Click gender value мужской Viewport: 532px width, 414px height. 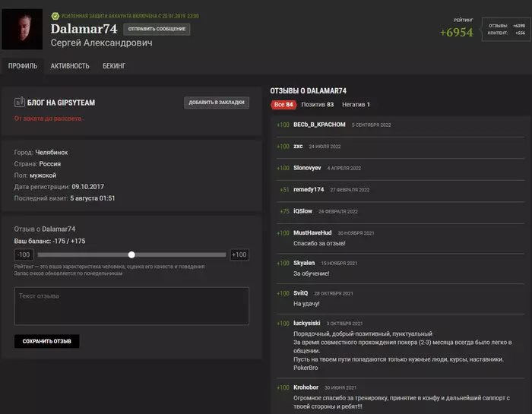pyautogui.click(x=43, y=175)
